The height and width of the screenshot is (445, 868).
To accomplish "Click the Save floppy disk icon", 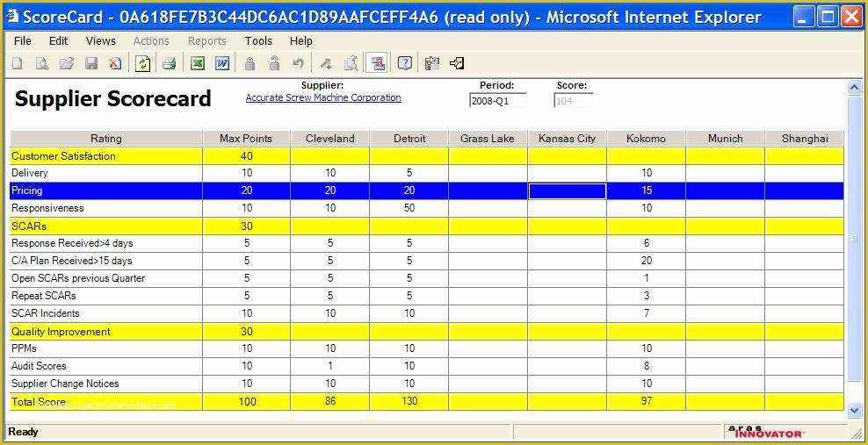I will [x=91, y=63].
